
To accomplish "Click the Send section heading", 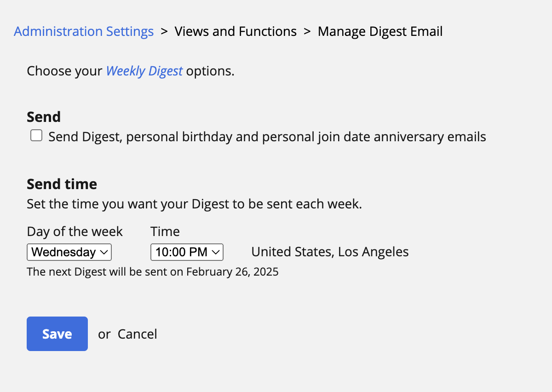I will [44, 117].
